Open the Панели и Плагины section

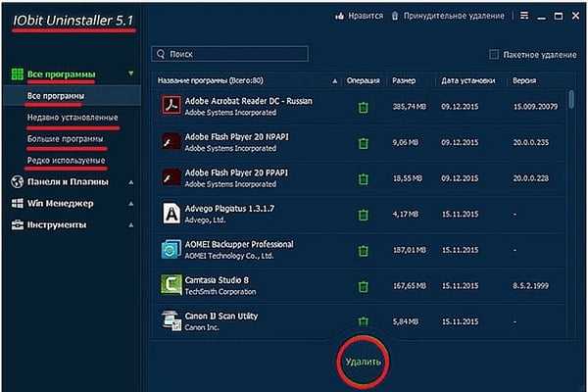pyautogui.click(x=68, y=182)
